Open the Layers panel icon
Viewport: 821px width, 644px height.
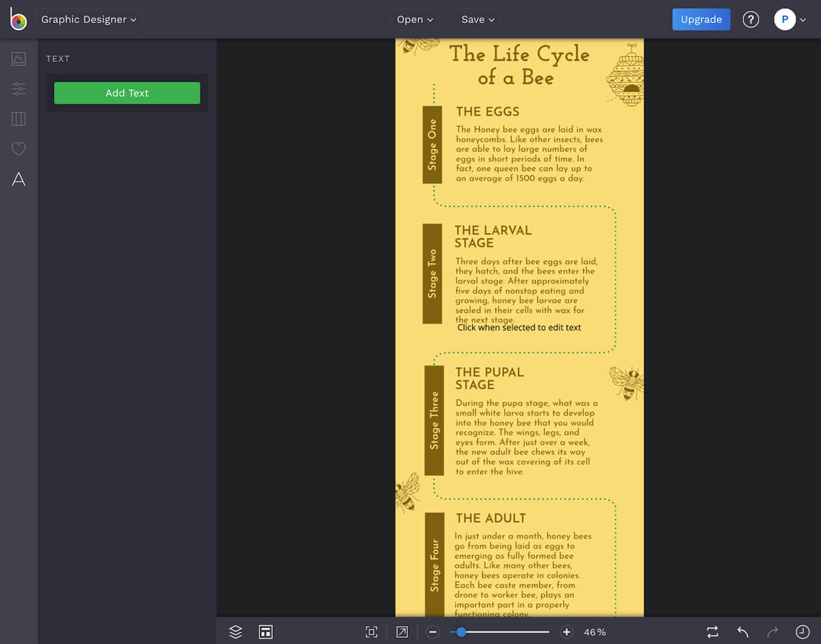click(235, 632)
